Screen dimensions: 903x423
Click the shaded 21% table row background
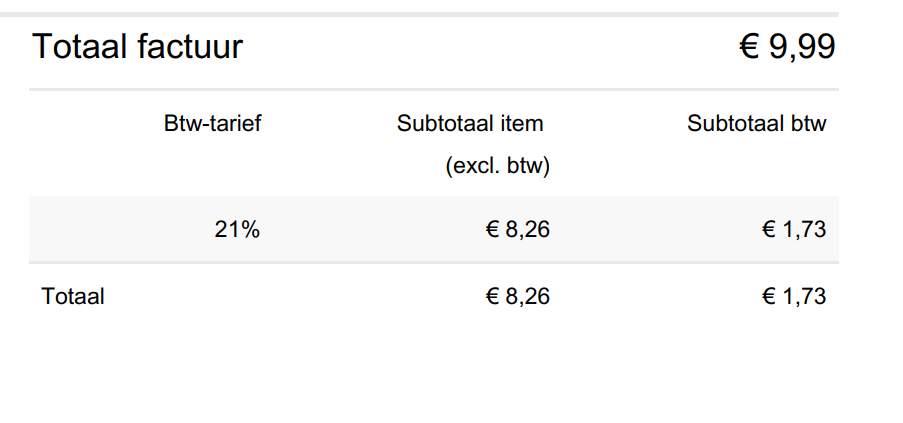[x=434, y=229]
